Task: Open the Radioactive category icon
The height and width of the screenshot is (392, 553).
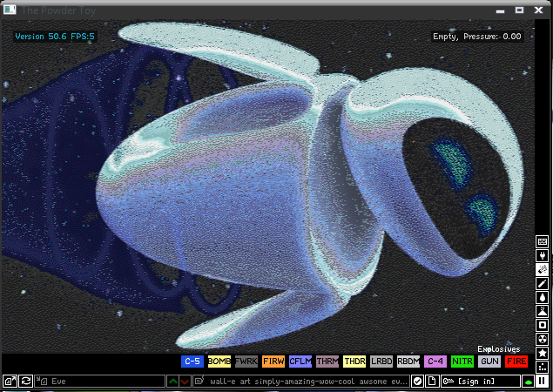Action: [542, 339]
